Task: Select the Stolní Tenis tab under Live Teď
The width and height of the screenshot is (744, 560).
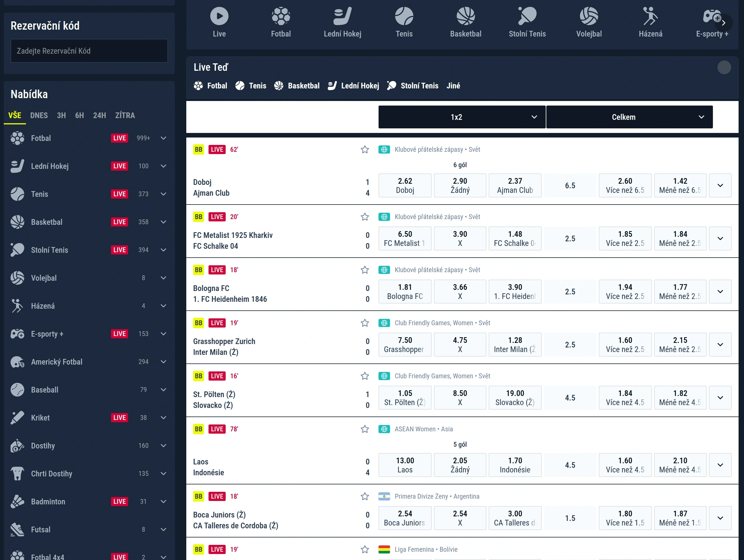Action: point(413,86)
